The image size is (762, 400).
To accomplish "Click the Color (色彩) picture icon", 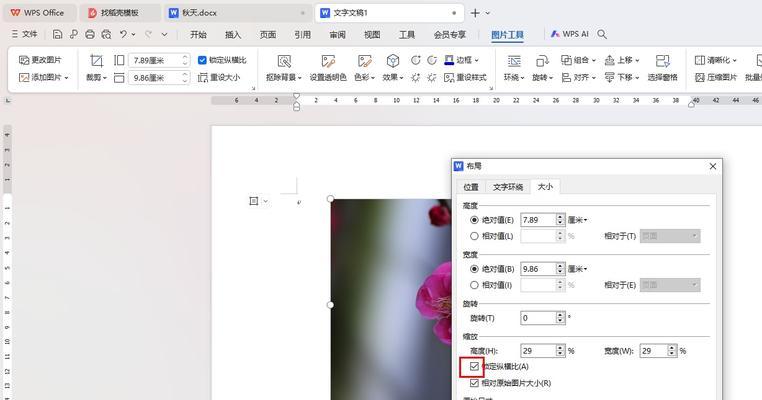I will [x=364, y=61].
